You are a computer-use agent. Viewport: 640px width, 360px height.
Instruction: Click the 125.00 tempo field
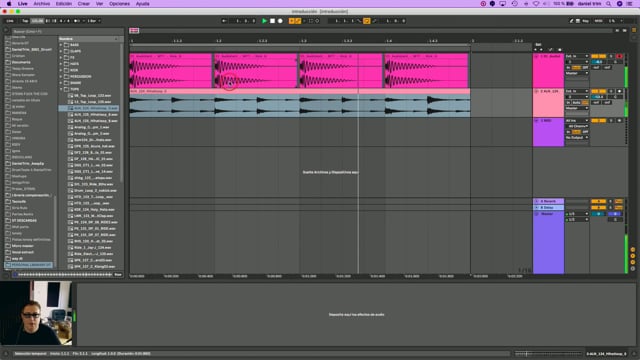tap(37, 21)
